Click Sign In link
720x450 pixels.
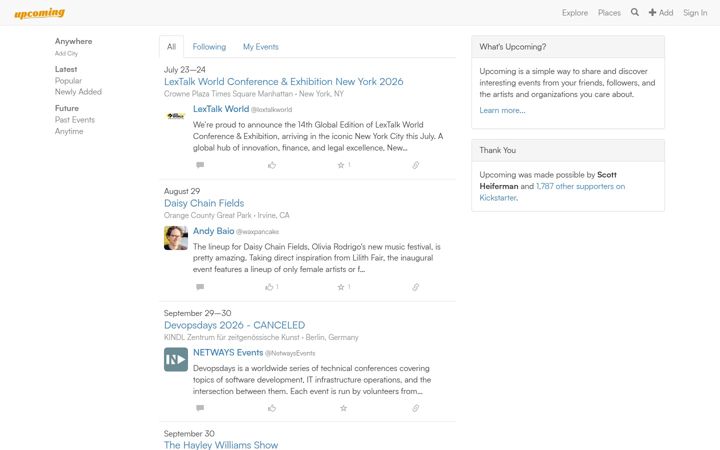695,13
